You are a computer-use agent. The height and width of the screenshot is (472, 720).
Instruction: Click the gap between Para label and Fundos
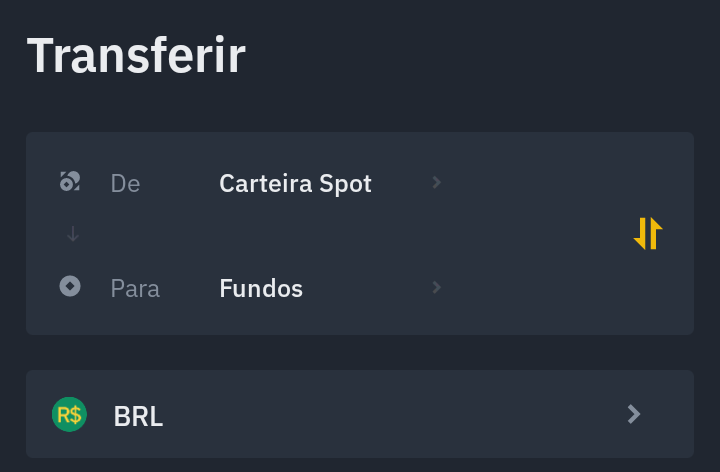coord(190,288)
